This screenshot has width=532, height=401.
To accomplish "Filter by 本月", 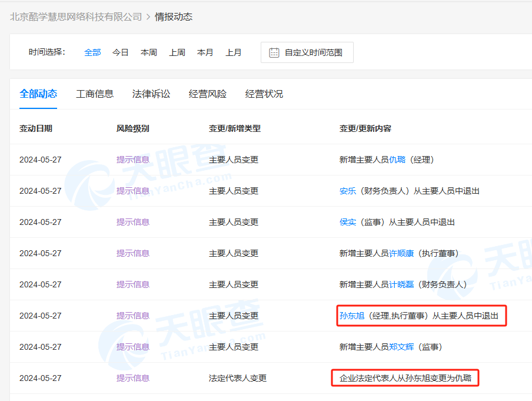I will (205, 52).
